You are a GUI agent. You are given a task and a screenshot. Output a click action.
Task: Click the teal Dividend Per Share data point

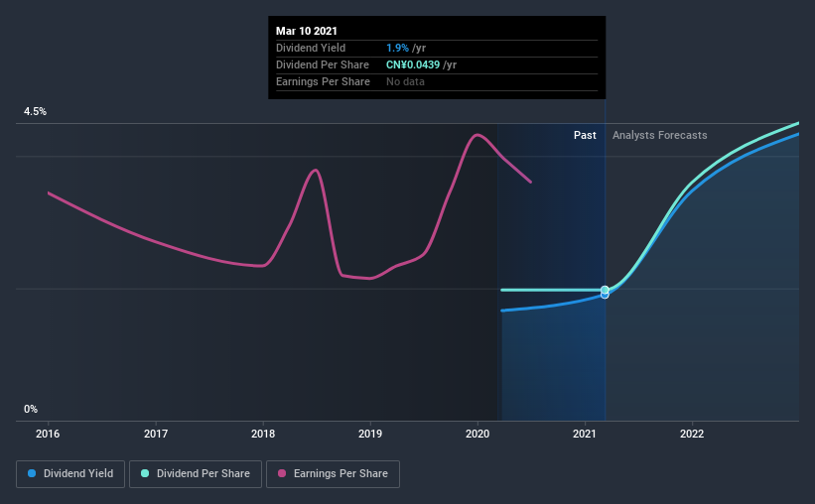click(605, 290)
